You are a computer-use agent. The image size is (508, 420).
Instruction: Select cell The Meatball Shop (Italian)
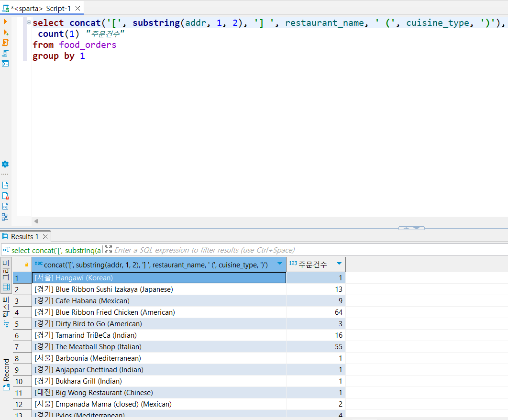click(x=159, y=347)
